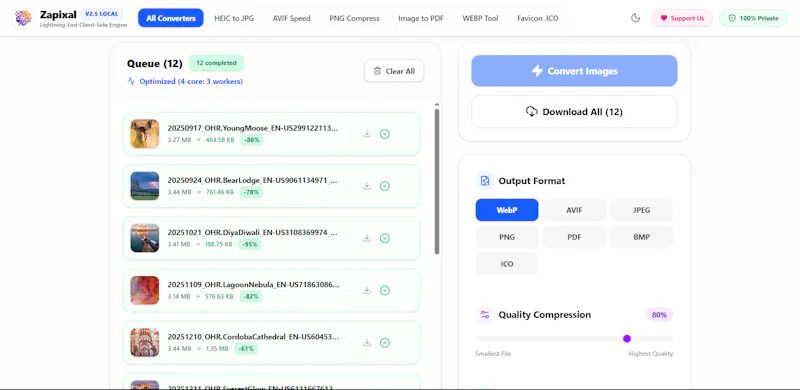
Task: Select AVIF output format
Action: (x=574, y=210)
